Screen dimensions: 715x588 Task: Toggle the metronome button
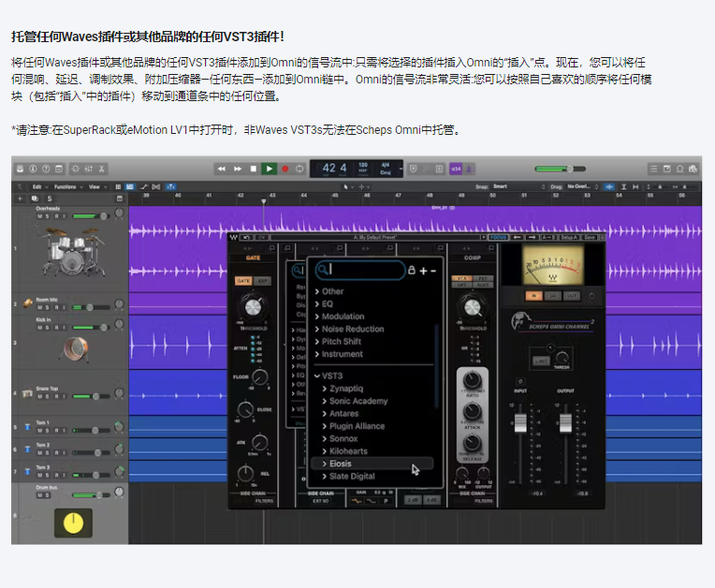[x=469, y=169]
